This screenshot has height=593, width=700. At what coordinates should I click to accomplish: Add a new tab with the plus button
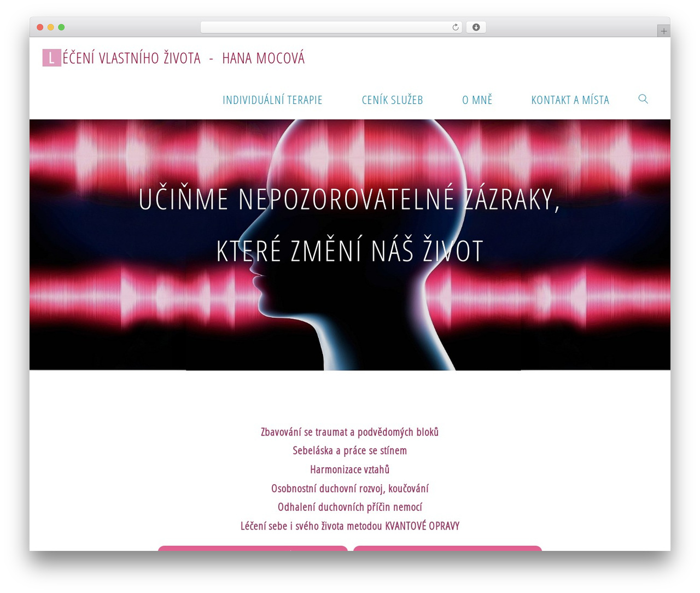tap(663, 31)
